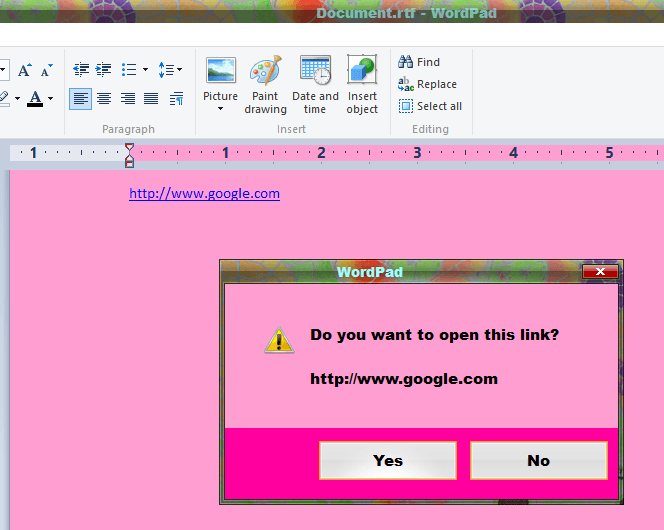Image resolution: width=664 pixels, height=530 pixels.
Task: Toggle center text alignment
Action: (104, 99)
